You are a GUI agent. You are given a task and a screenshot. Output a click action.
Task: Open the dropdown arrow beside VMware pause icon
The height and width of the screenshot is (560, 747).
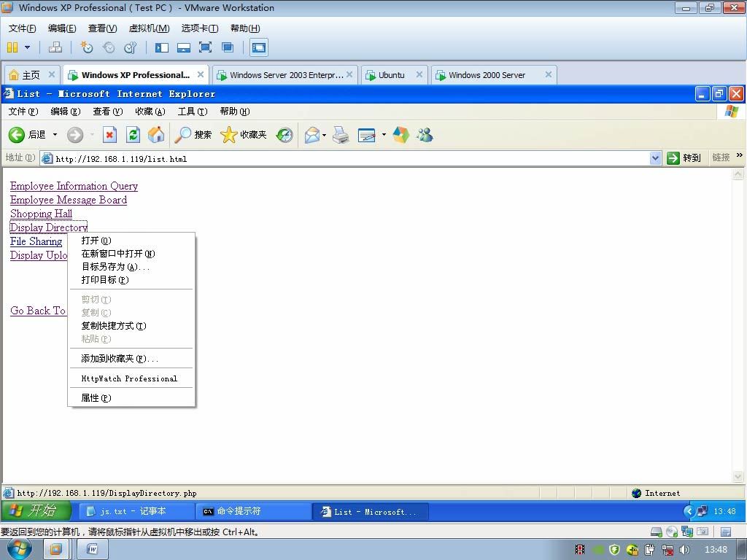pyautogui.click(x=27, y=47)
